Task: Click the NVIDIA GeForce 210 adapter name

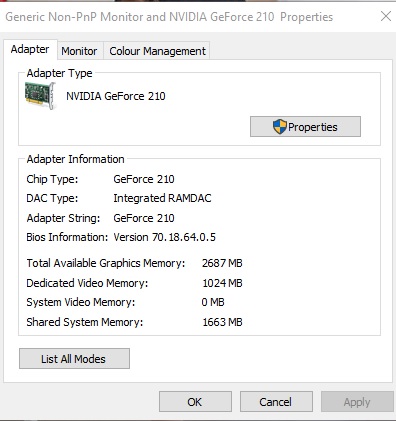Action: point(116,96)
